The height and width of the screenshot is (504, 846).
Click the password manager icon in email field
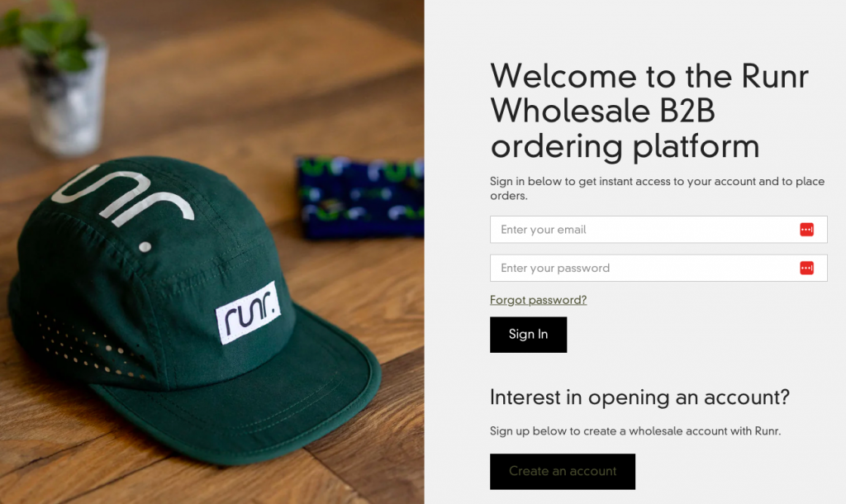(x=806, y=230)
